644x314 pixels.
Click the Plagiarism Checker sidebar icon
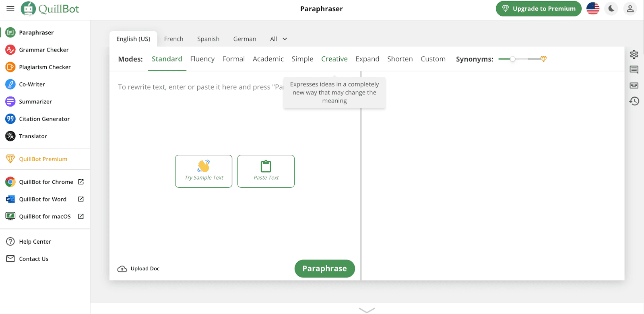point(10,67)
